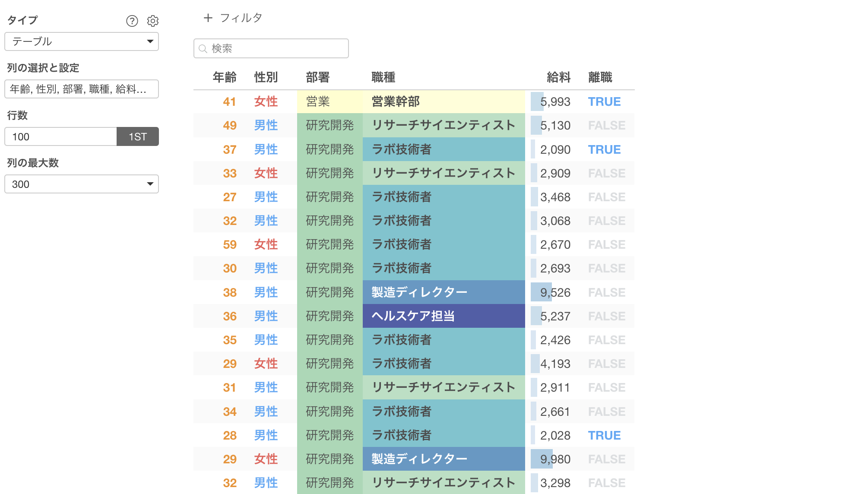Focus the 検索 search box
This screenshot has height=494, width=868.
pos(271,48)
